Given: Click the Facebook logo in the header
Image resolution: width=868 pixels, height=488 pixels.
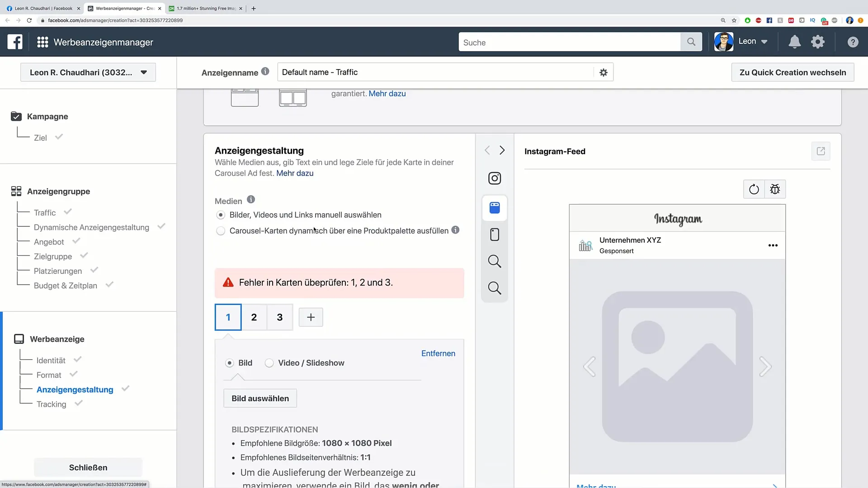Looking at the screenshot, I should [15, 42].
